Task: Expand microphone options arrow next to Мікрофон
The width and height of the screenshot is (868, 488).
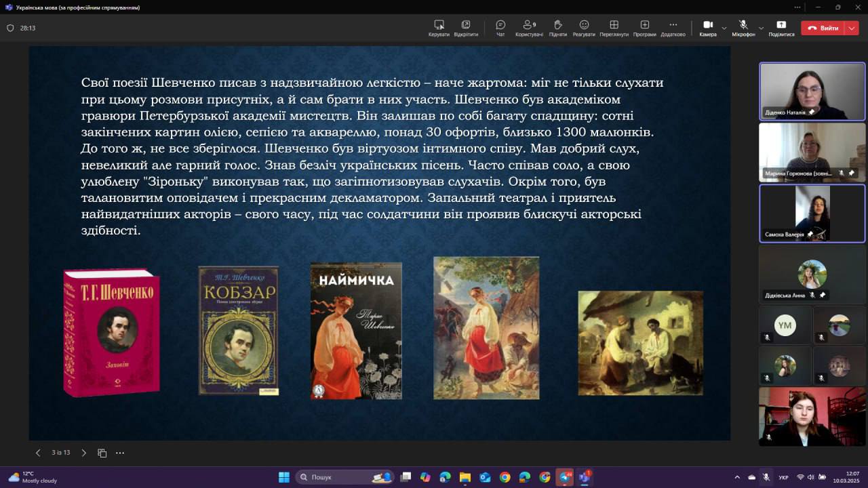Action: tap(761, 28)
